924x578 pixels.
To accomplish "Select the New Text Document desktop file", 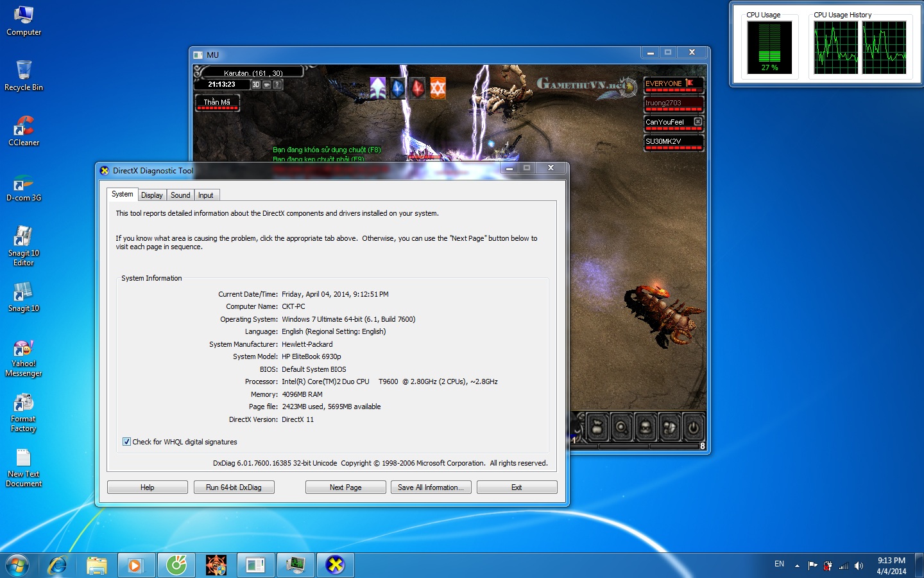I will (24, 468).
